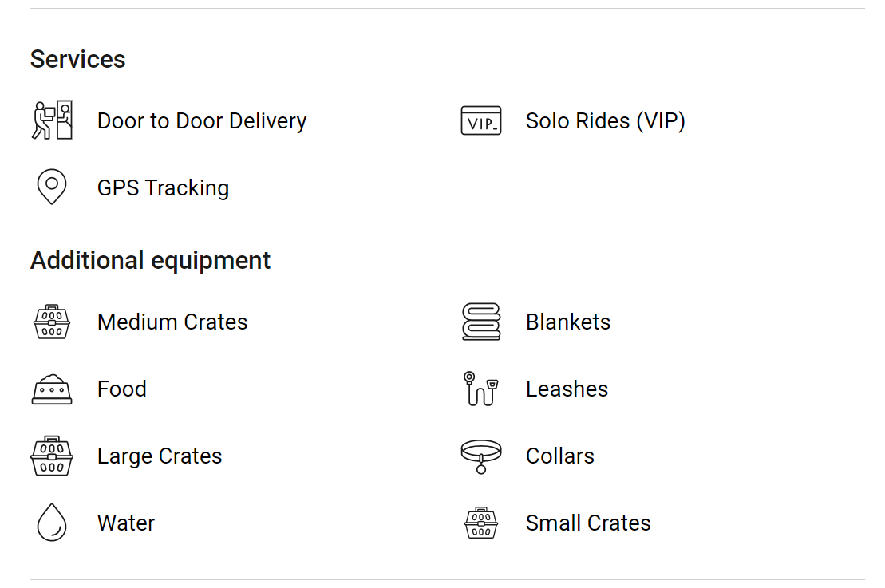Select the GPS Tracking pin icon

tap(52, 187)
